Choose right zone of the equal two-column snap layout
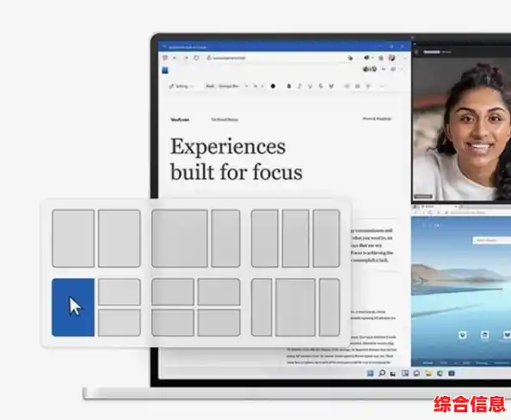The image size is (511, 420). click(120, 238)
